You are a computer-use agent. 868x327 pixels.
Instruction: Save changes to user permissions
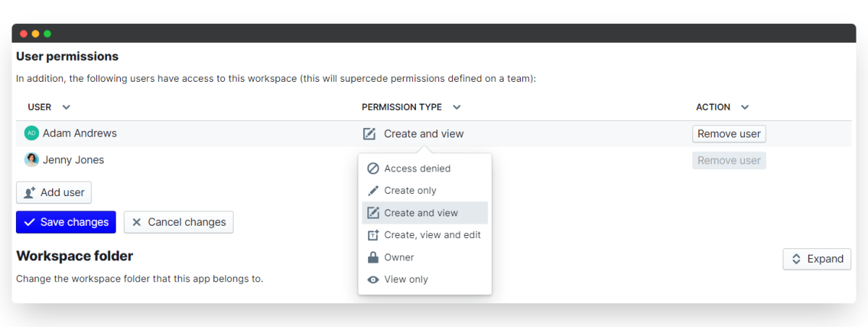[x=66, y=222]
